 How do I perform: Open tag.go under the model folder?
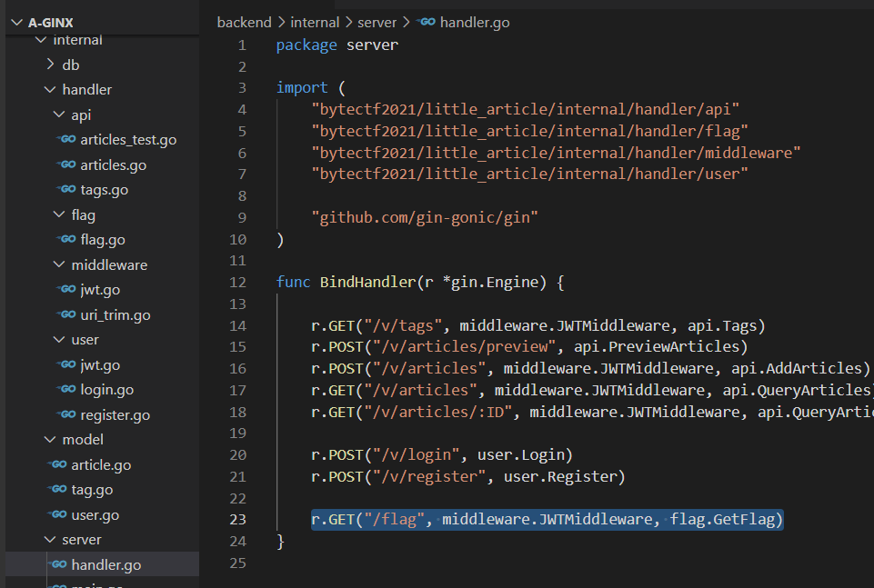pyautogui.click(x=92, y=489)
